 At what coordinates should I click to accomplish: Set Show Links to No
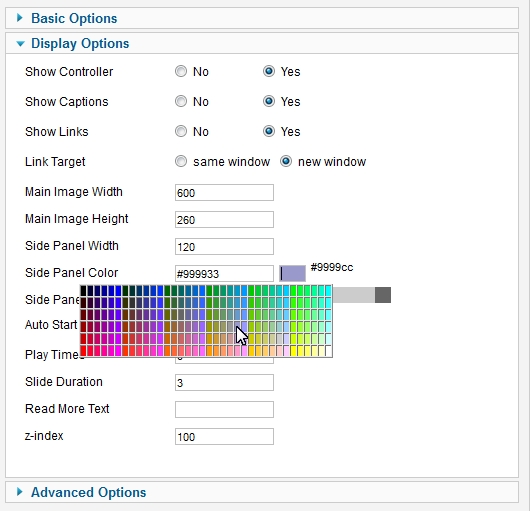click(181, 131)
